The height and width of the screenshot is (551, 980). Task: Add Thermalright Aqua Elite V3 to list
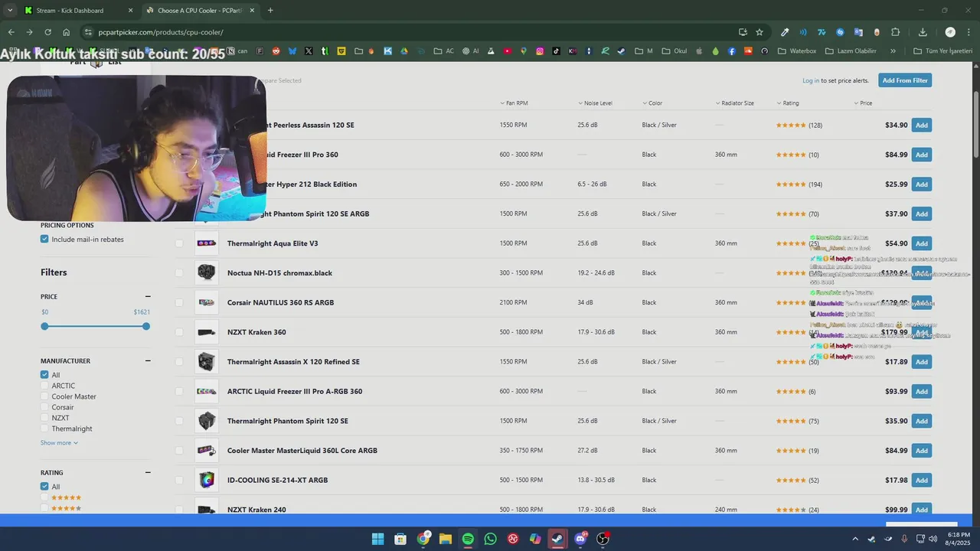coord(922,243)
